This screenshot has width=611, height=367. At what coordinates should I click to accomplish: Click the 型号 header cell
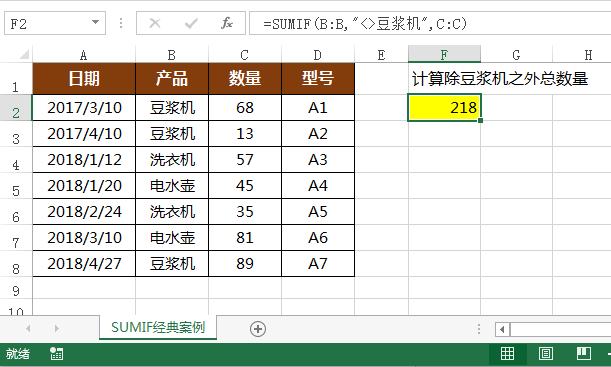(x=318, y=79)
